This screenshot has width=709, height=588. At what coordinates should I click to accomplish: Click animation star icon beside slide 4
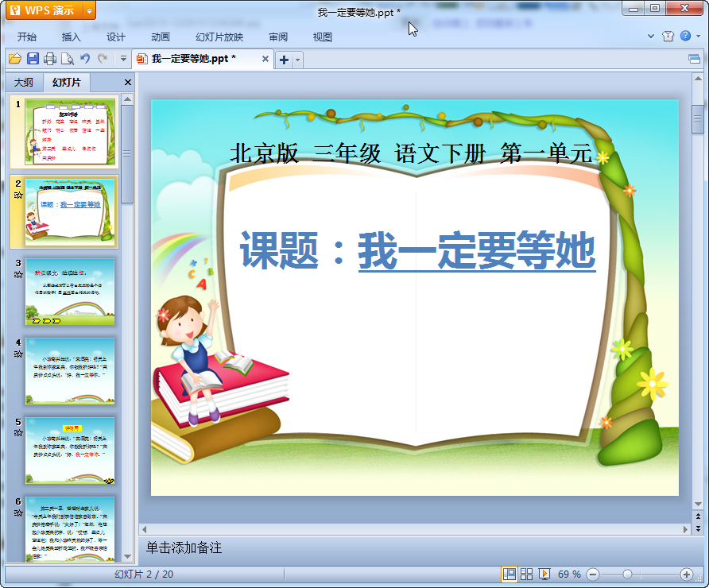[x=18, y=354]
